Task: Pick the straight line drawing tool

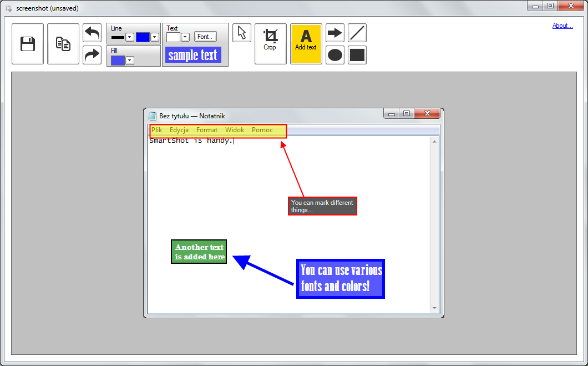Action: click(357, 33)
